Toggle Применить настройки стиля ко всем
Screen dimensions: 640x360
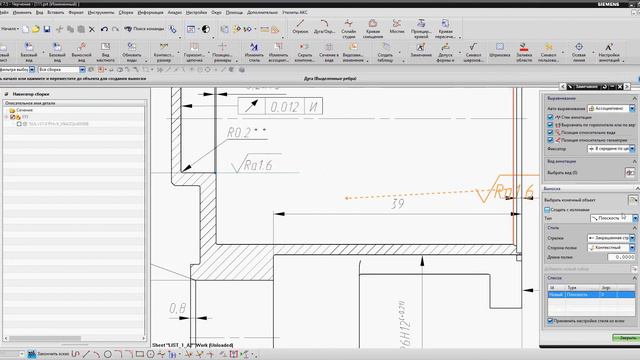[x=550, y=321]
